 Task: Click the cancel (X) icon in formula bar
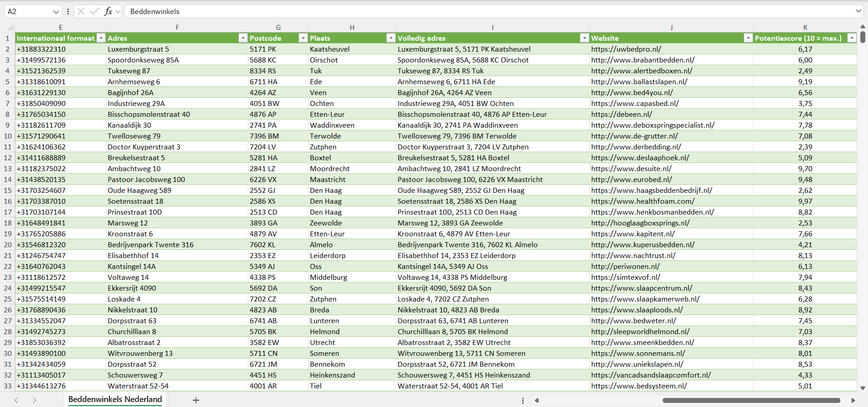tap(81, 11)
